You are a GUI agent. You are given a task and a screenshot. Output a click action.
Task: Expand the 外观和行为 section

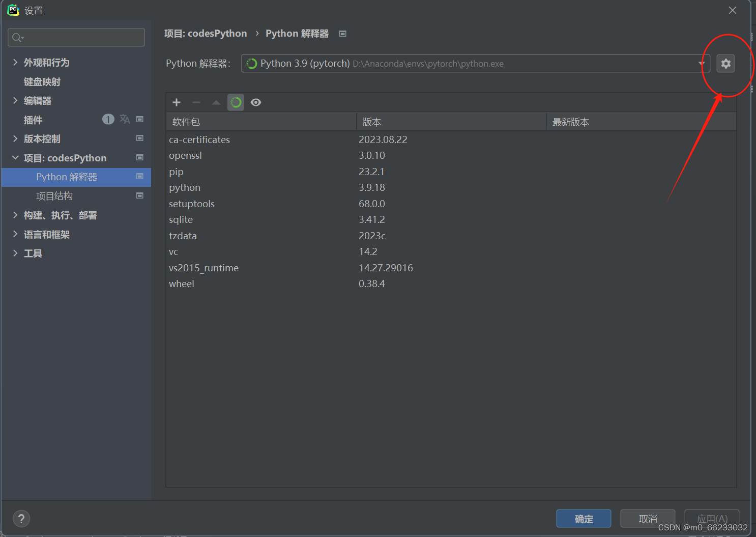[x=15, y=62]
